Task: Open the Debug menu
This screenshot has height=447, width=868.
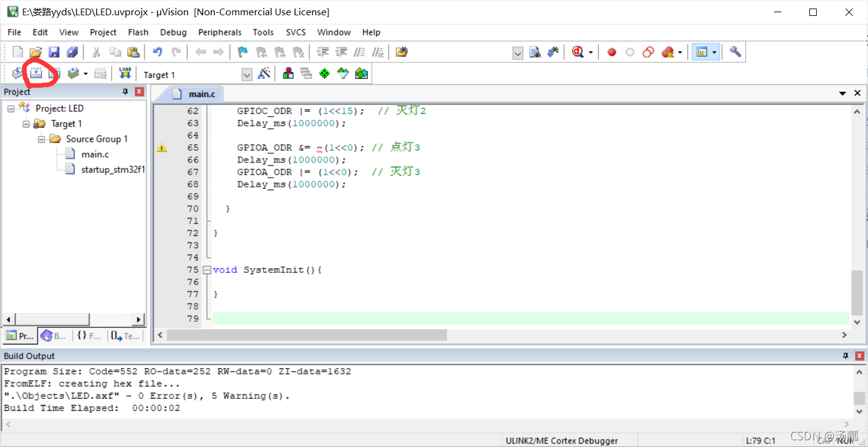Action: point(173,32)
